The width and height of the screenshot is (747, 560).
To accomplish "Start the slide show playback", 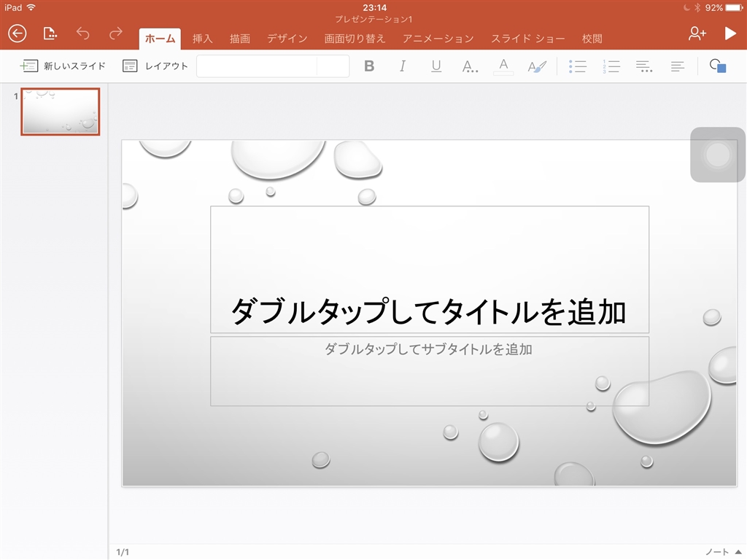I will (x=730, y=34).
